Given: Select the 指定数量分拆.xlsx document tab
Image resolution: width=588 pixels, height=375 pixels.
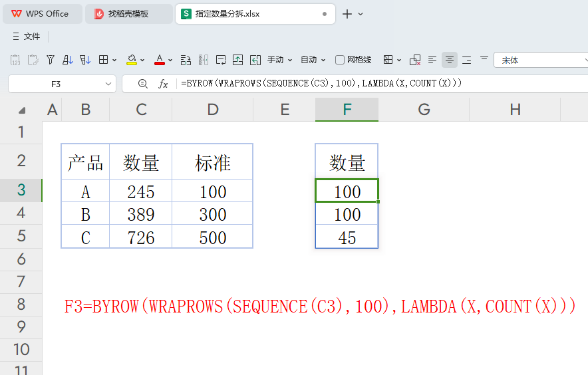Looking at the screenshot, I should coord(255,14).
